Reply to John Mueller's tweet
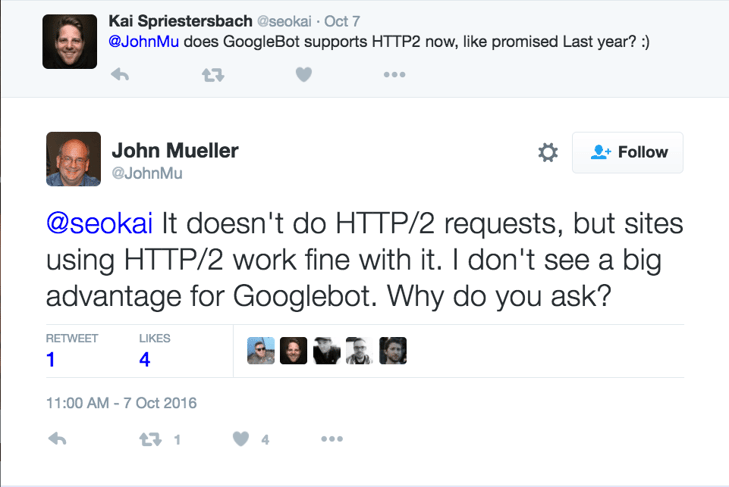The height and width of the screenshot is (487, 729). click(x=58, y=439)
